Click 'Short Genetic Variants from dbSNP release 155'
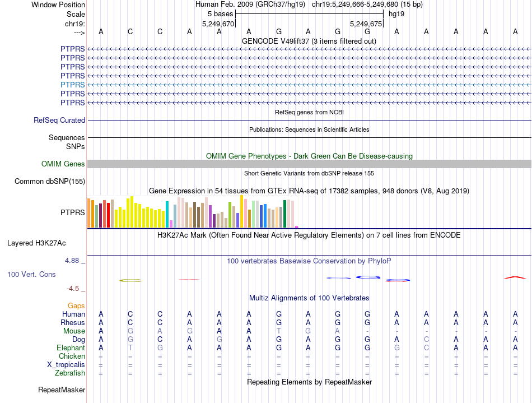532x403 pixels. pos(309,174)
